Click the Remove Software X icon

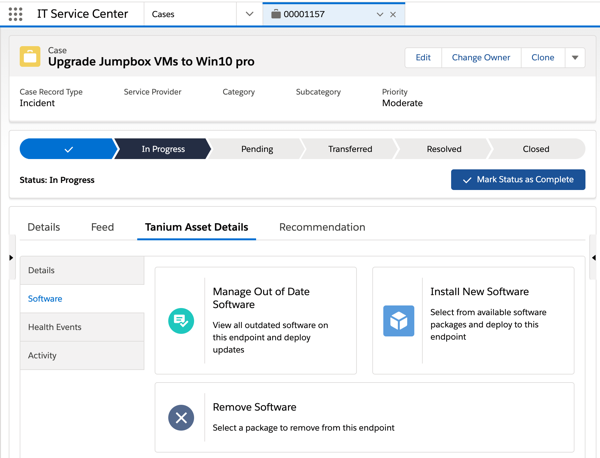click(181, 417)
